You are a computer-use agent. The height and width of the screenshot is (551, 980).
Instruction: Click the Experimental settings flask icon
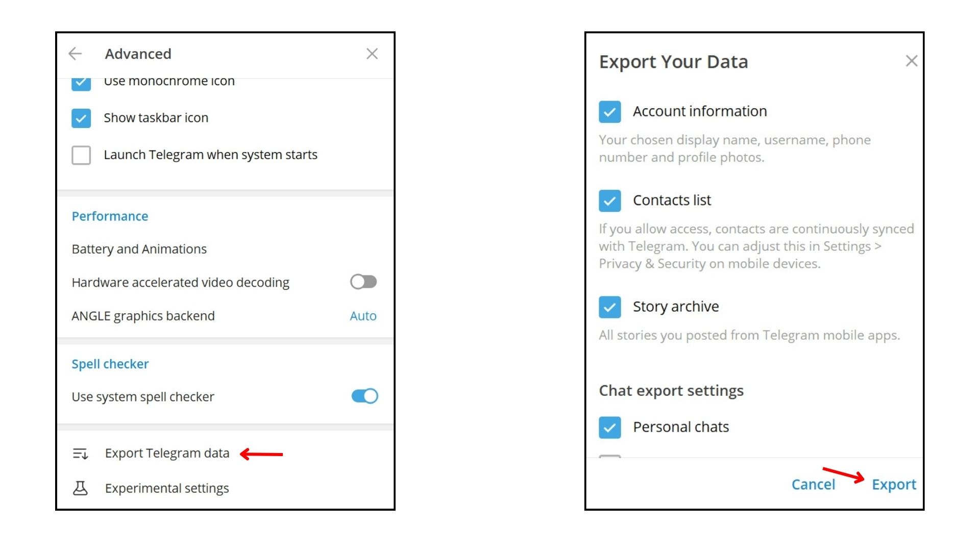tap(81, 488)
